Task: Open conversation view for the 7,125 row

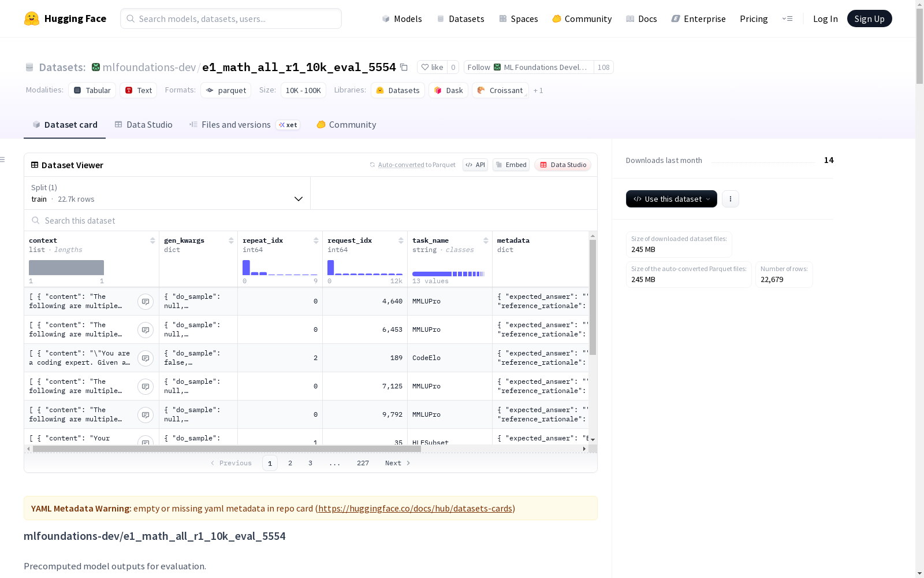Action: (x=146, y=387)
